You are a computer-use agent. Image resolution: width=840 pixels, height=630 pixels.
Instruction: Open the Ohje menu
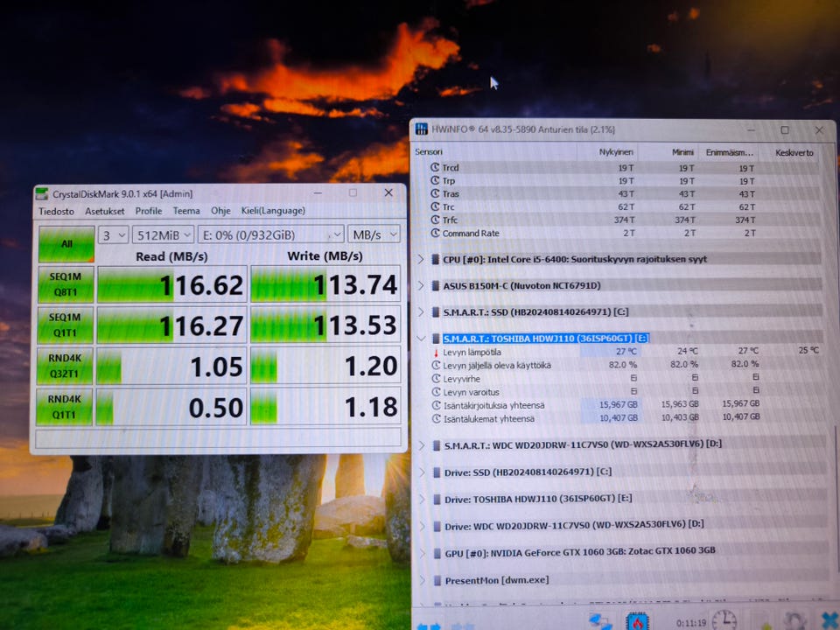point(220,211)
